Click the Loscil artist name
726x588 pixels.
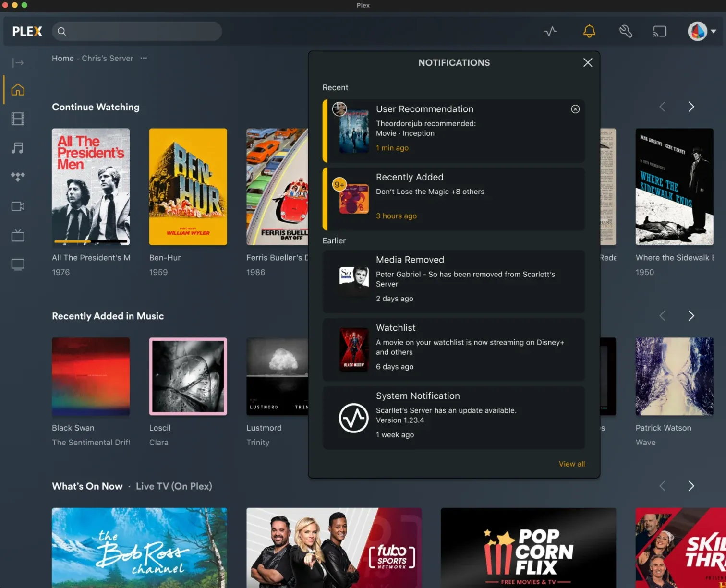click(x=160, y=428)
